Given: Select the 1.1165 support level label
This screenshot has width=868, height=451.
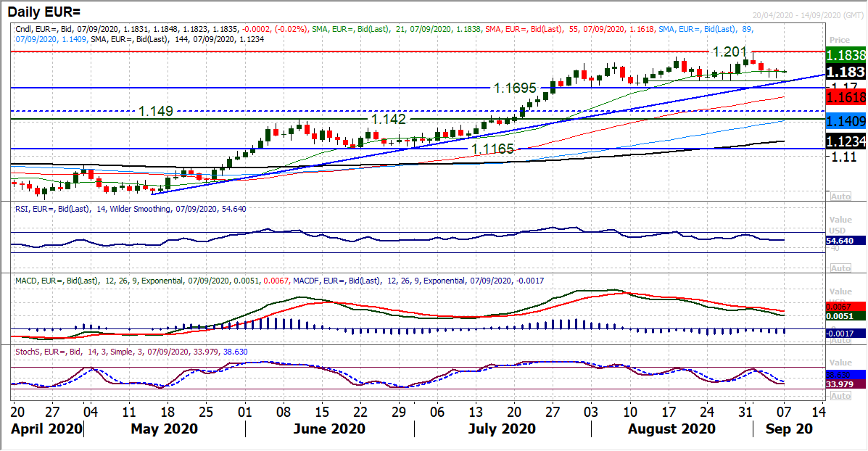Looking at the screenshot, I should [x=492, y=149].
